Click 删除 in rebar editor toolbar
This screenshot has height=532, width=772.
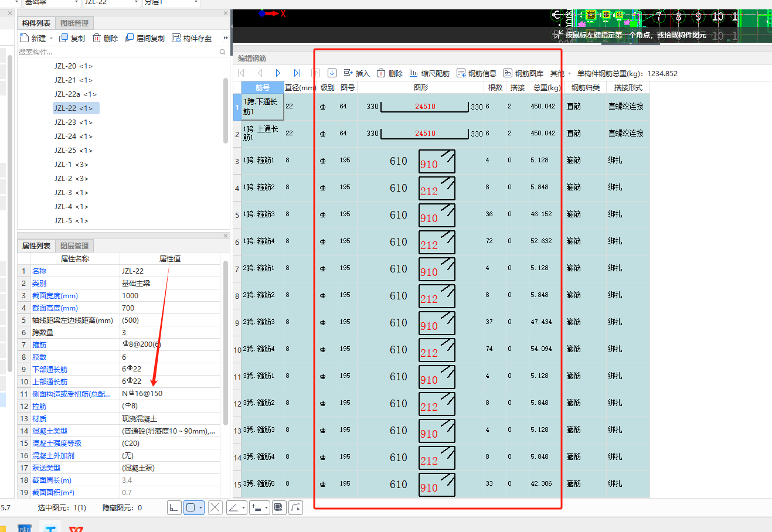(390, 73)
